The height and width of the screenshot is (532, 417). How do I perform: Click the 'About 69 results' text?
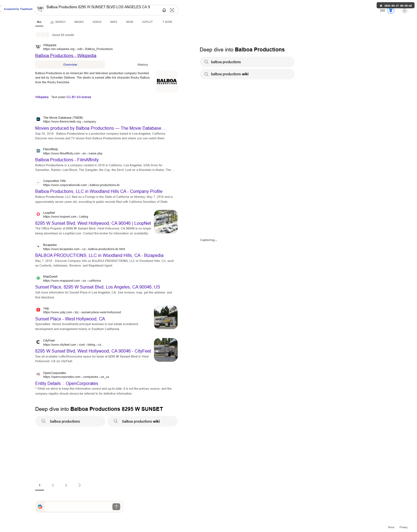[x=63, y=35]
